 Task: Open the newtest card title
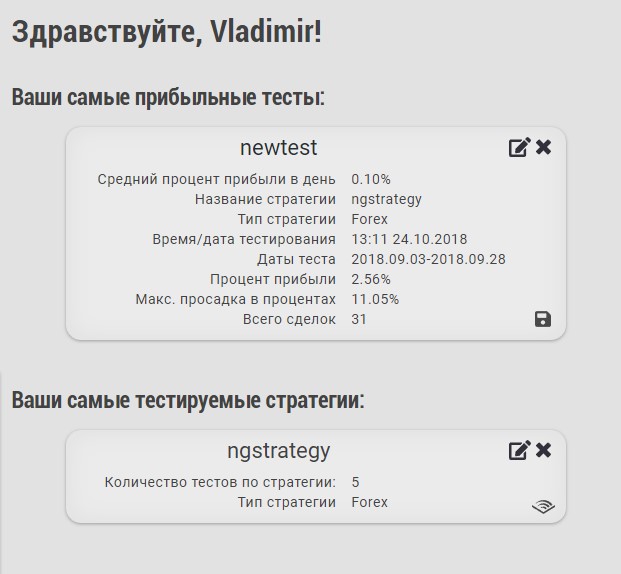(x=278, y=148)
